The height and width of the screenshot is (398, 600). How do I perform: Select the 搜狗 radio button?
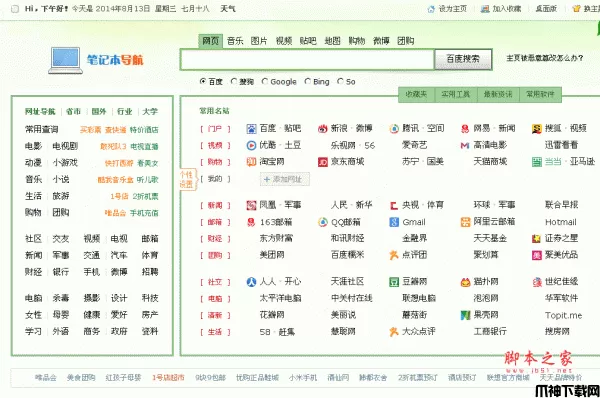(x=234, y=81)
